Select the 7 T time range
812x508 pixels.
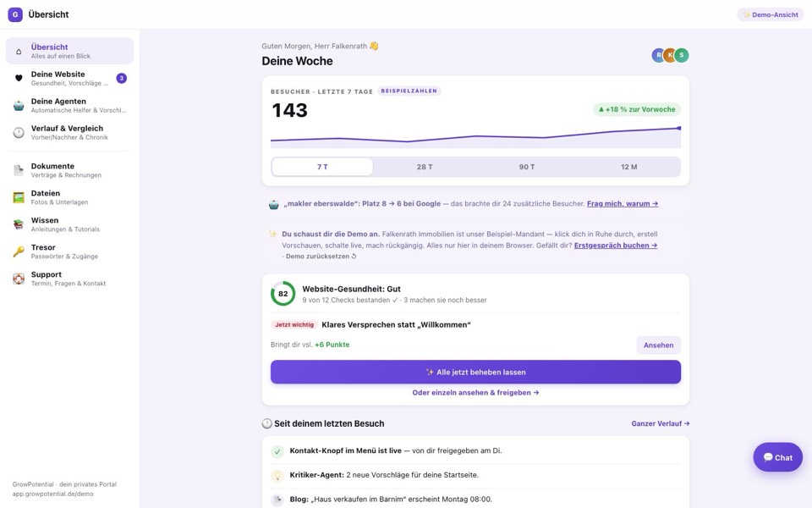(322, 167)
